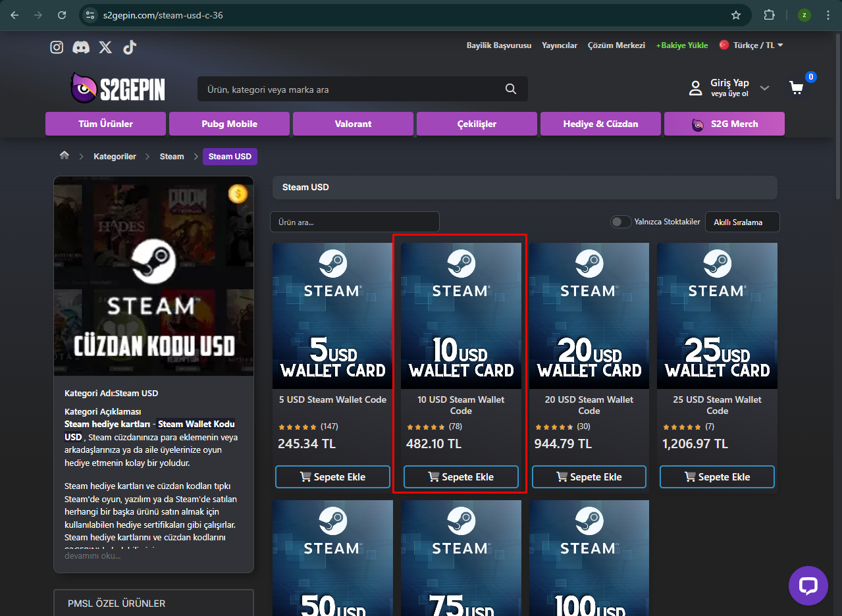Screen dimensions: 842x616
Task: Click the Ürün ara filter field
Action: click(354, 222)
